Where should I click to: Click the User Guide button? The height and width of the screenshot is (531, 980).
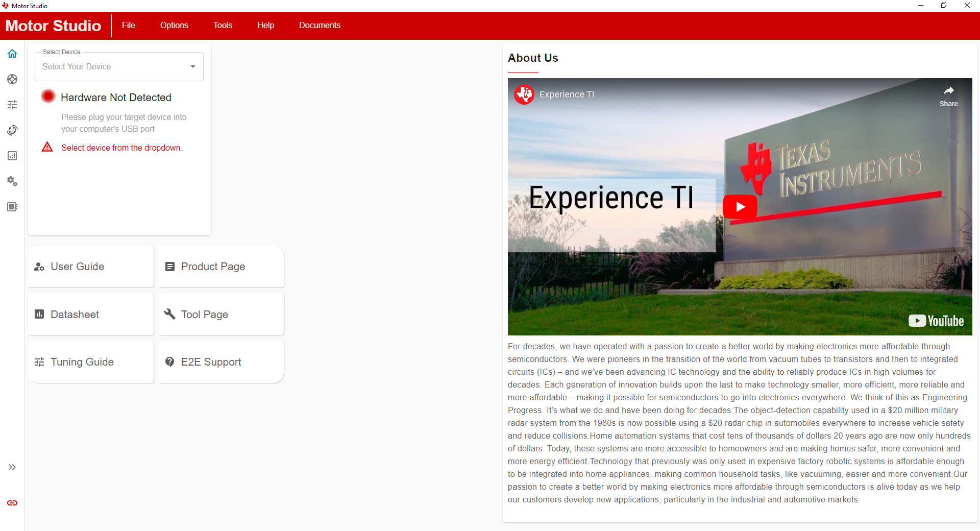[x=91, y=267]
